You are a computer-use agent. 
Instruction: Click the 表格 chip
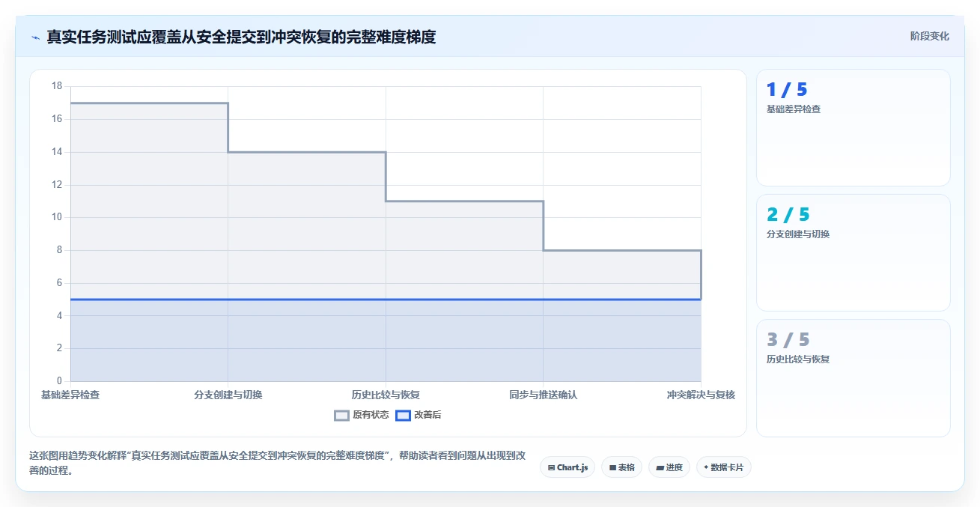621,467
